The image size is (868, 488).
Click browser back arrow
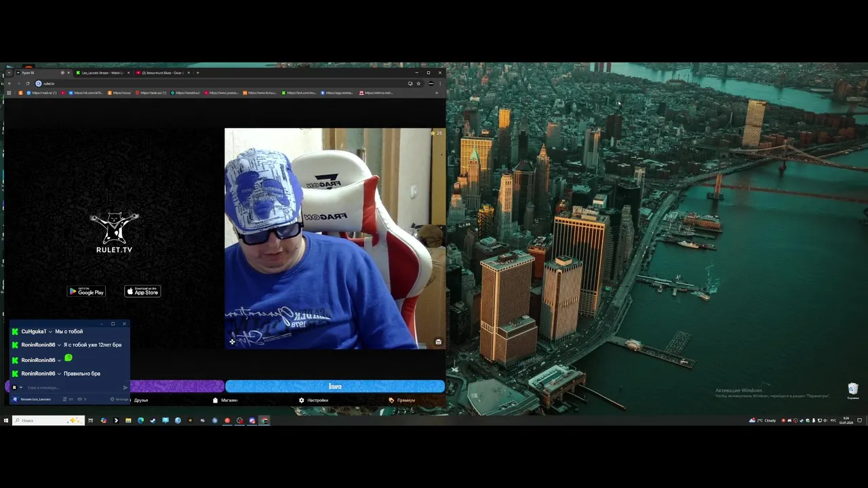coord(9,83)
